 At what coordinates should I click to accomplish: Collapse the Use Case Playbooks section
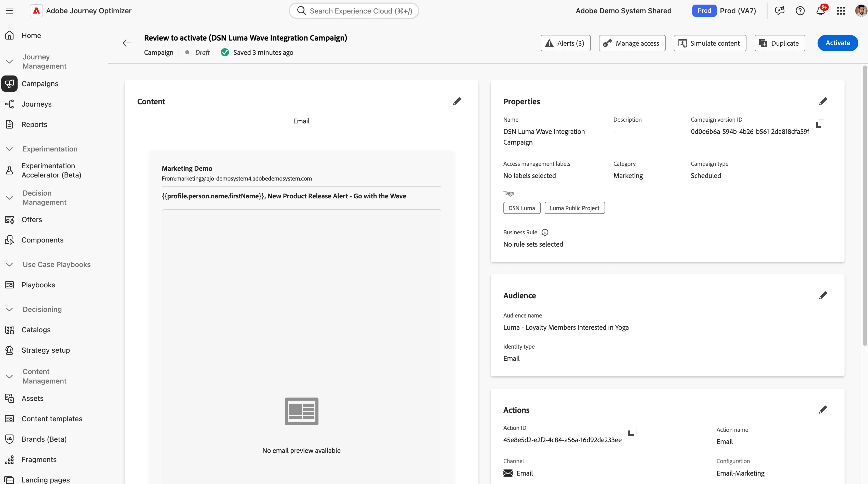9,265
